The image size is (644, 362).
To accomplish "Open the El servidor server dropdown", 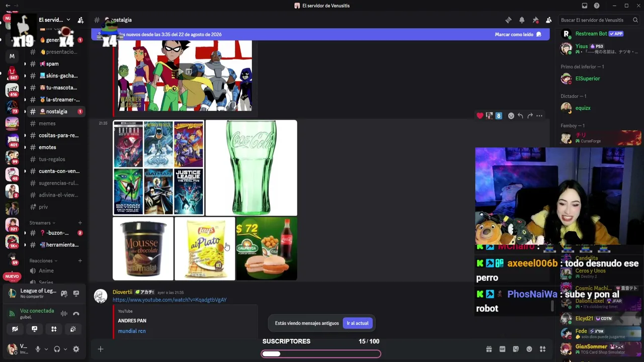I will [54, 20].
